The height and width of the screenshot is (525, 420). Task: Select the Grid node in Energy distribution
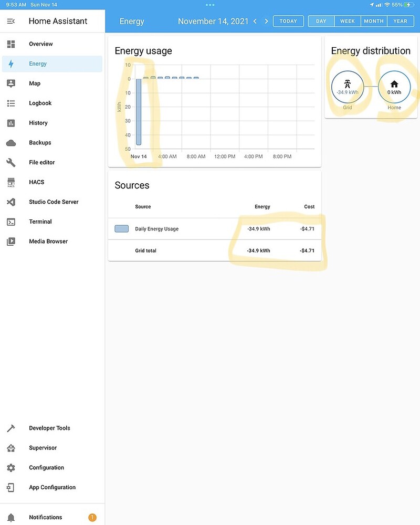(348, 87)
